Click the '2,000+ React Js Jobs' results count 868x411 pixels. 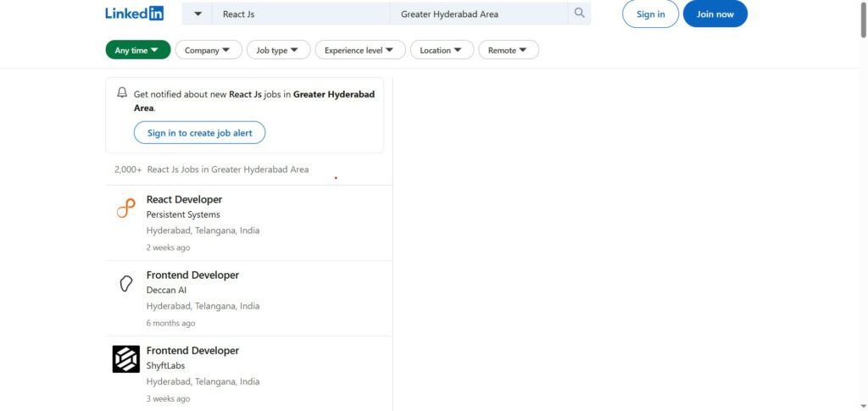click(x=211, y=169)
